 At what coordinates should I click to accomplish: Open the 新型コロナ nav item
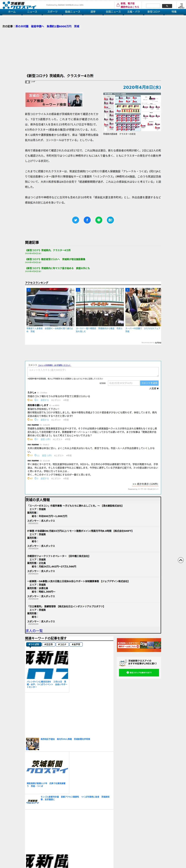(154, 12)
